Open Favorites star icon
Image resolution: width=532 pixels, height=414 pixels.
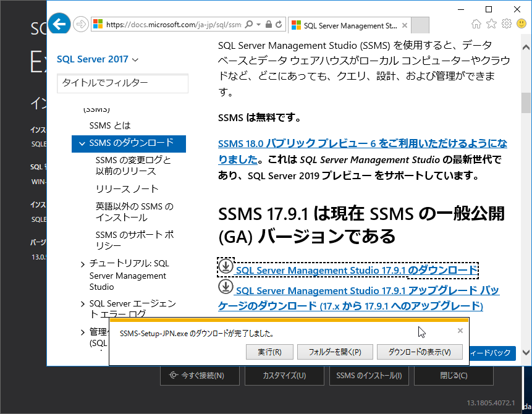(x=491, y=24)
